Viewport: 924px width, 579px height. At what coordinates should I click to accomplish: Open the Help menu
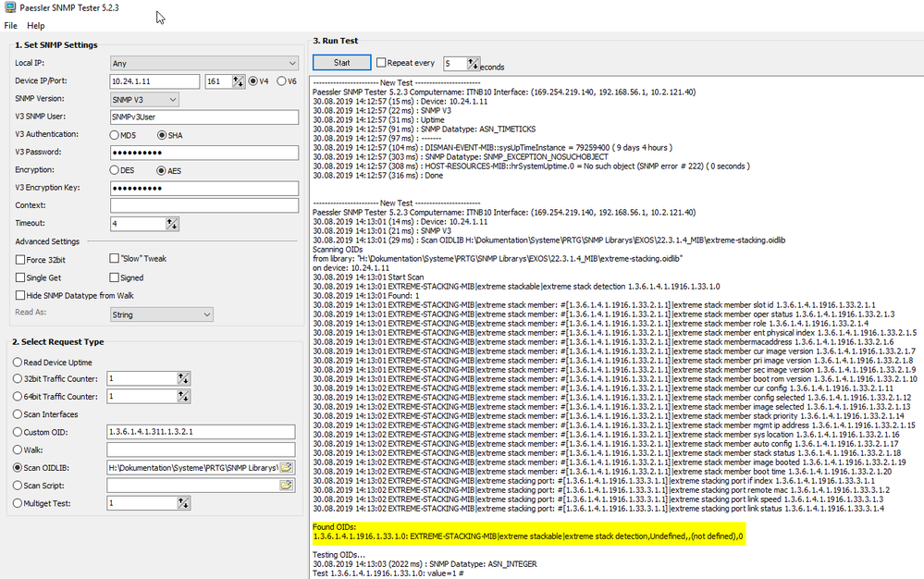(x=36, y=25)
